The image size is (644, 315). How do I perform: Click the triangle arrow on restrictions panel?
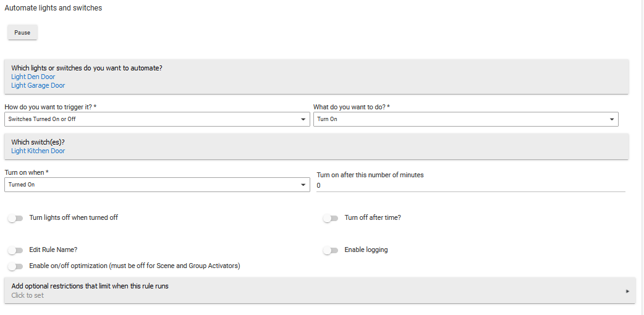tap(627, 291)
